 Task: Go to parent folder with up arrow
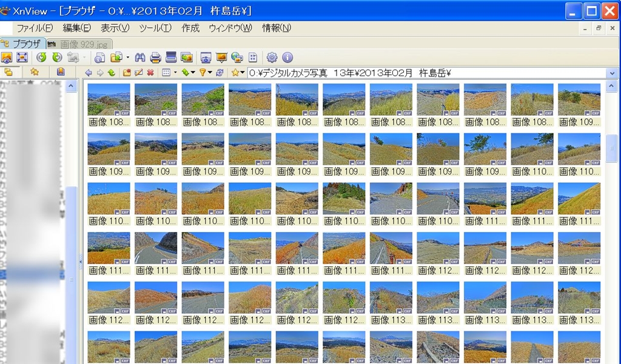[111, 73]
